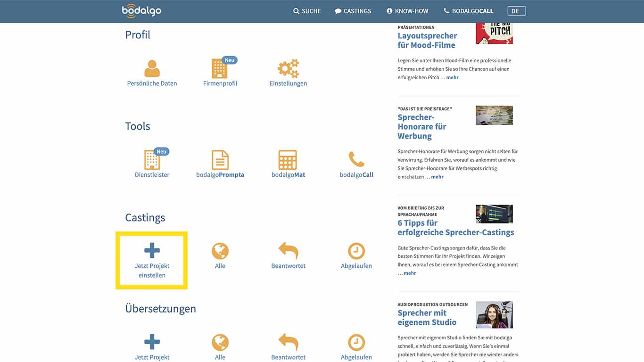The image size is (644, 362).
Task: Click the Castings plus icon to add a project
Action: click(x=152, y=251)
